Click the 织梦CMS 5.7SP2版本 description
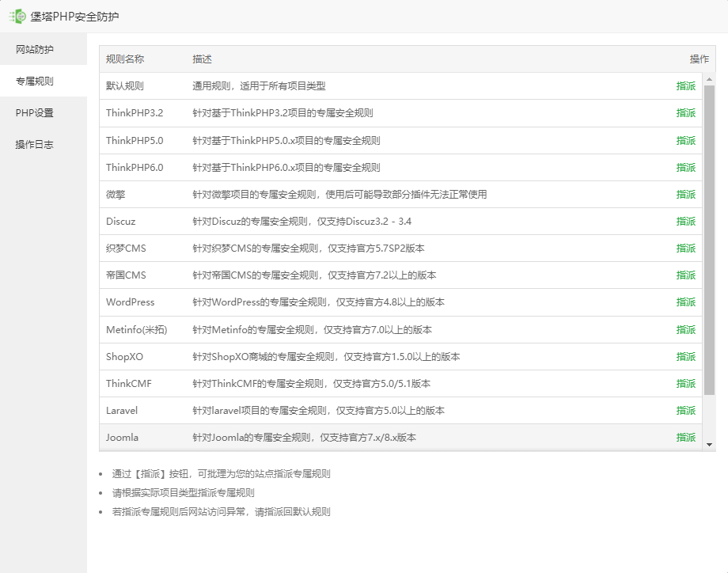Image resolution: width=728 pixels, height=573 pixels. click(309, 248)
